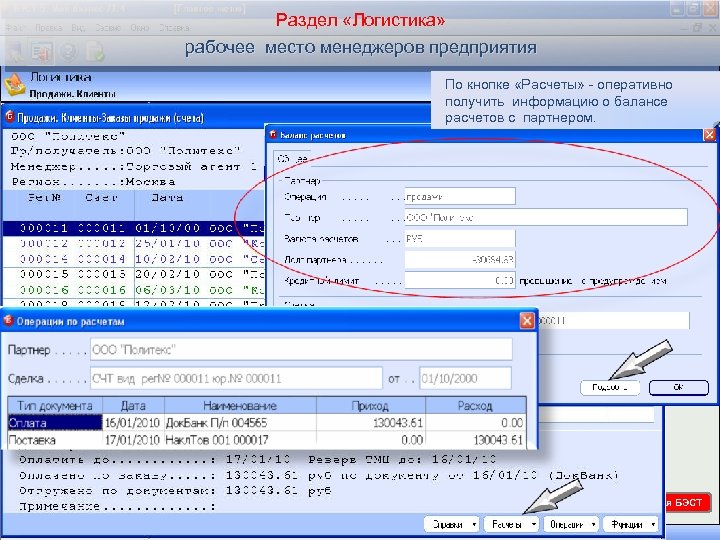Image resolution: width=720 pixels, height=540 pixels.
Task: Select order row 000011 in sales list
Action: [x=134, y=228]
